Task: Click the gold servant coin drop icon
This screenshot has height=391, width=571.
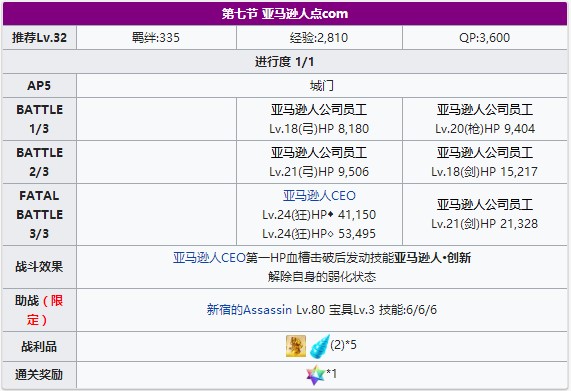Action: point(296,346)
